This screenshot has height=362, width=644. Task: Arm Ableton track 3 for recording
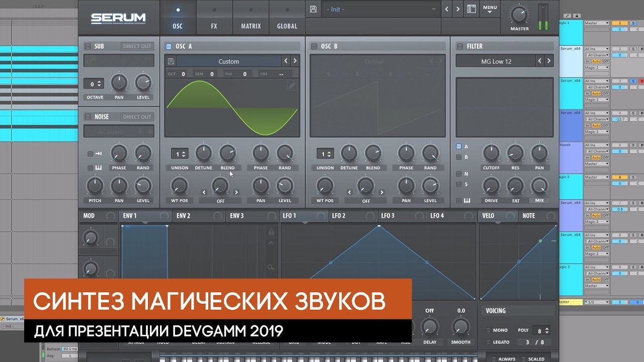(641, 81)
